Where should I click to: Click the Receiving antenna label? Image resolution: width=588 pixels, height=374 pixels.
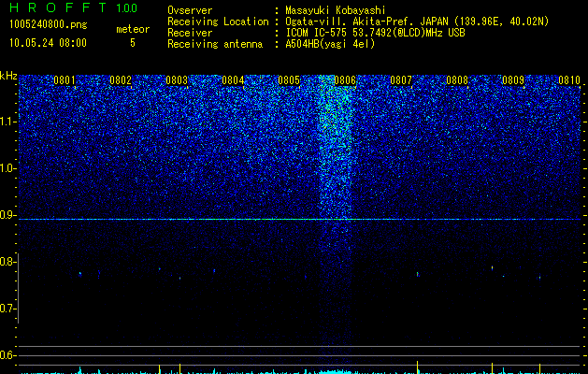point(215,44)
